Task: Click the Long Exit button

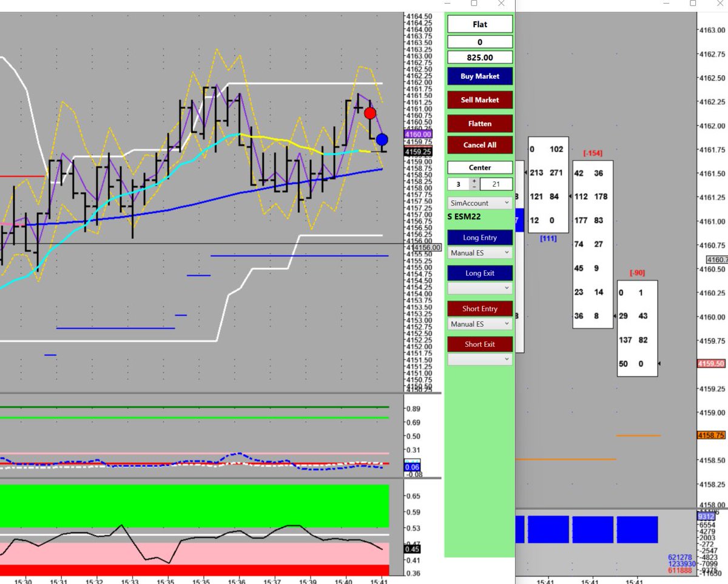Action: pyautogui.click(x=480, y=273)
